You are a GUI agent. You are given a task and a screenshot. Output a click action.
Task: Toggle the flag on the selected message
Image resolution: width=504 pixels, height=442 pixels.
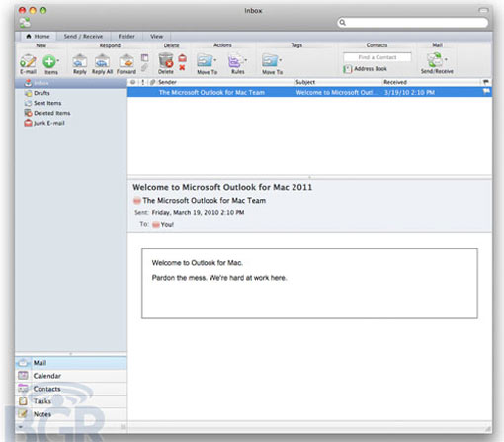pyautogui.click(x=486, y=92)
